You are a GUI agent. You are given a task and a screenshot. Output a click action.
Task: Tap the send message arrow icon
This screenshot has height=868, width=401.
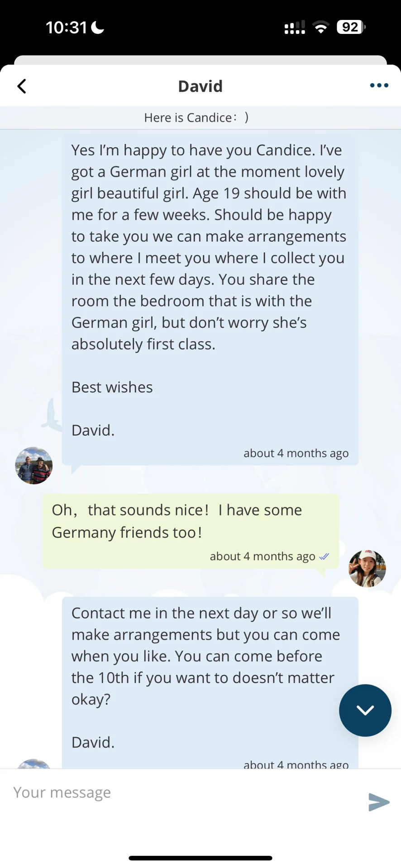coord(379,802)
